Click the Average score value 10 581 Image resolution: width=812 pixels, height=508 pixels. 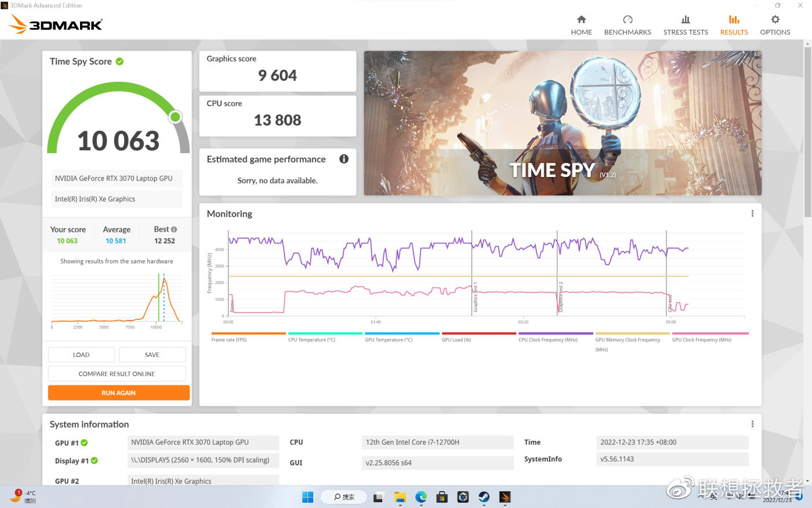pyautogui.click(x=115, y=241)
